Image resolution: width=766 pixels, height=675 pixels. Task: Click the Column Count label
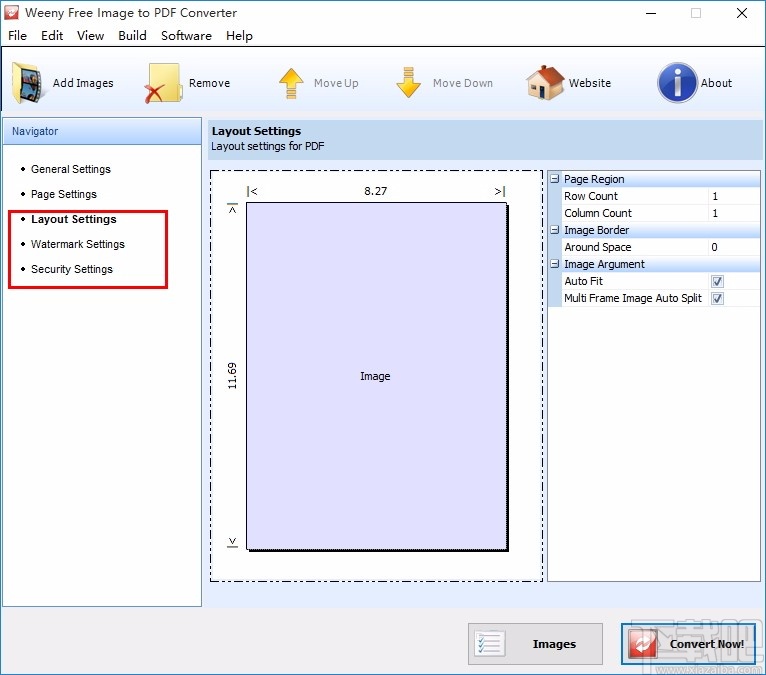coord(598,213)
